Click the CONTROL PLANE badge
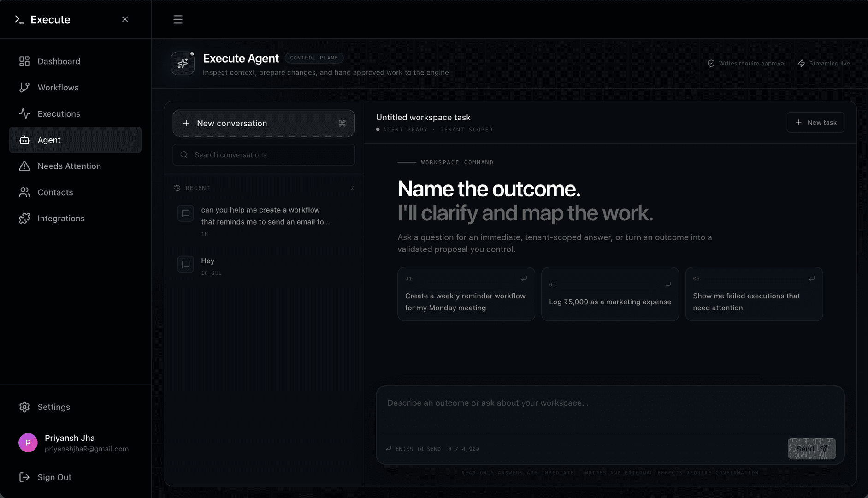The image size is (868, 498). [314, 58]
